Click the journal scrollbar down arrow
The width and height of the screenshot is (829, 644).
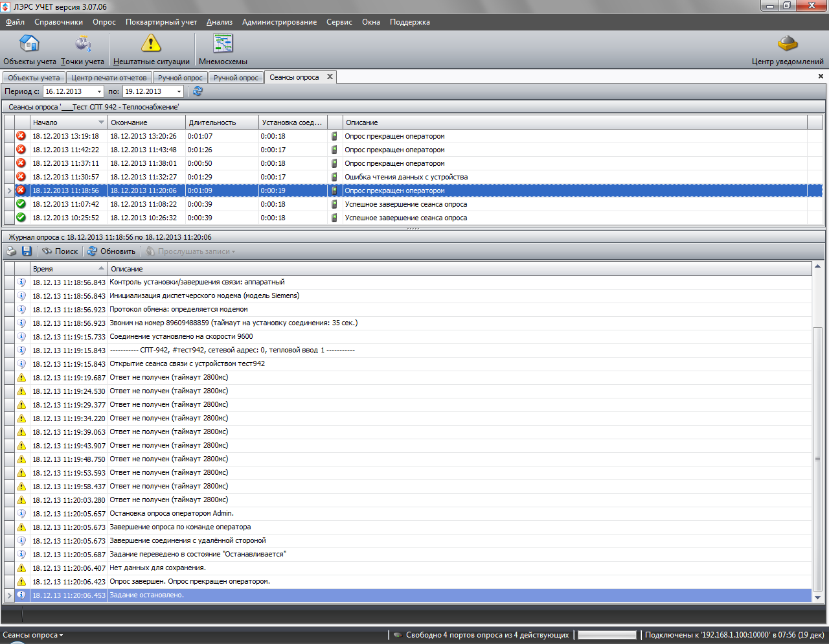817,597
